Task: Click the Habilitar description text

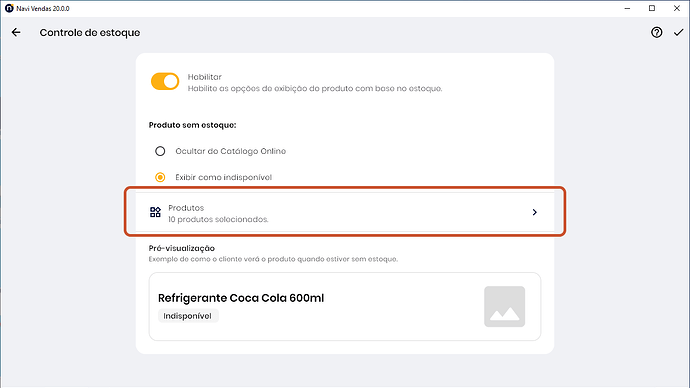Action: (315, 88)
